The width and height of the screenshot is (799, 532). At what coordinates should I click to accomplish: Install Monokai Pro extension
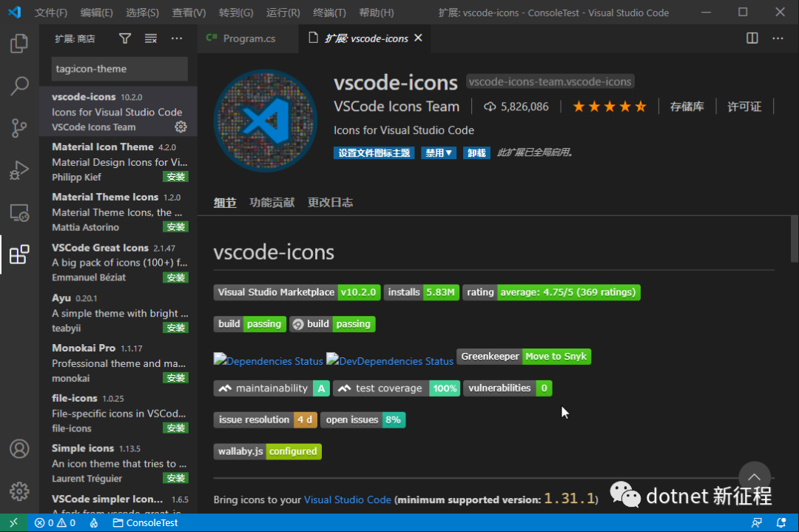(176, 378)
